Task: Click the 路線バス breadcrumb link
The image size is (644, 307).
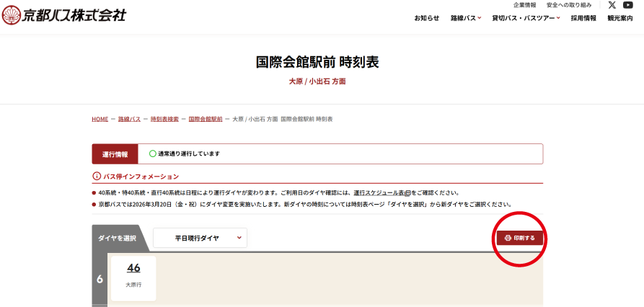Action: (x=129, y=119)
